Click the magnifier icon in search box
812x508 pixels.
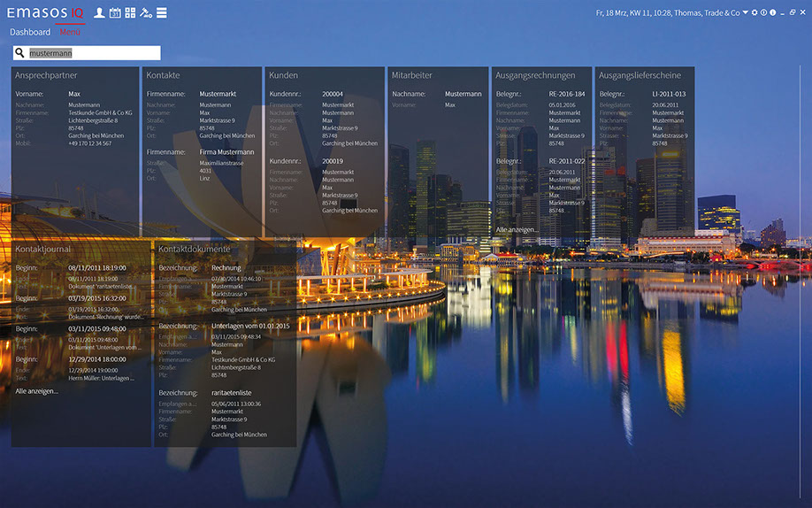tap(20, 54)
